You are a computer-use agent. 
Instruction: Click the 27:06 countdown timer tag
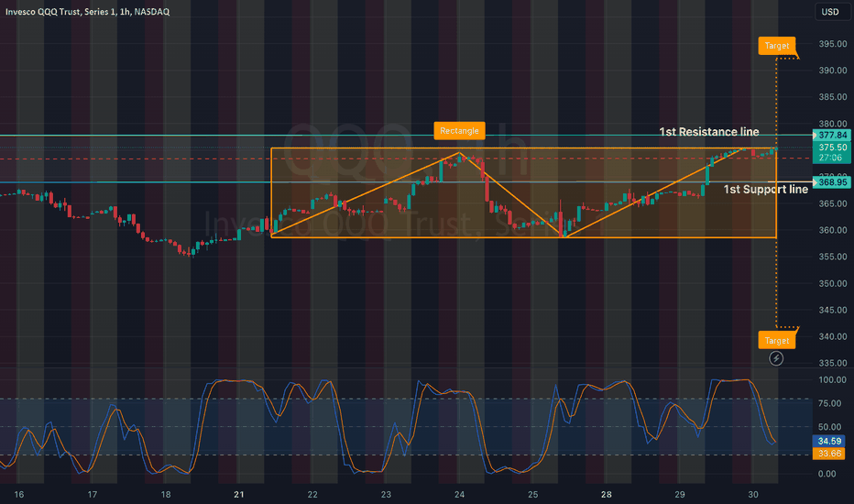tap(832, 158)
